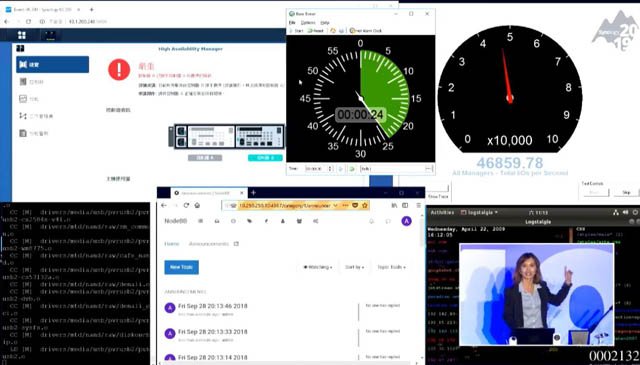640x365 pixels.
Task: Click the orange icon after Reset in timer toolbar
Action: tap(333, 31)
